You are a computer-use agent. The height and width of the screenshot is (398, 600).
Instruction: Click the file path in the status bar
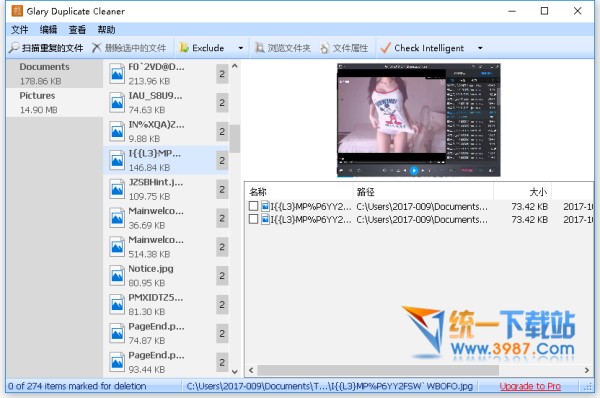click(x=329, y=386)
